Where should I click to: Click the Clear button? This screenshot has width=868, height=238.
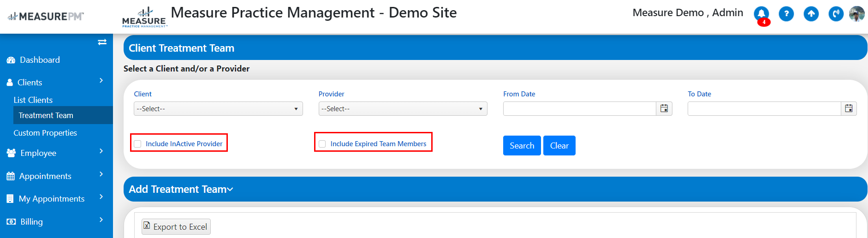559,146
